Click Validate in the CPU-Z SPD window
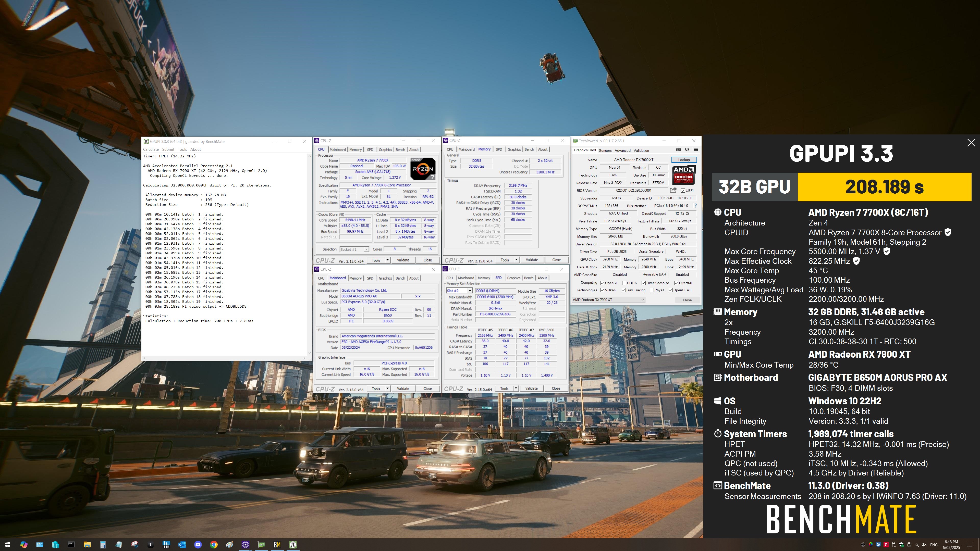This screenshot has width=980, height=551. point(531,388)
